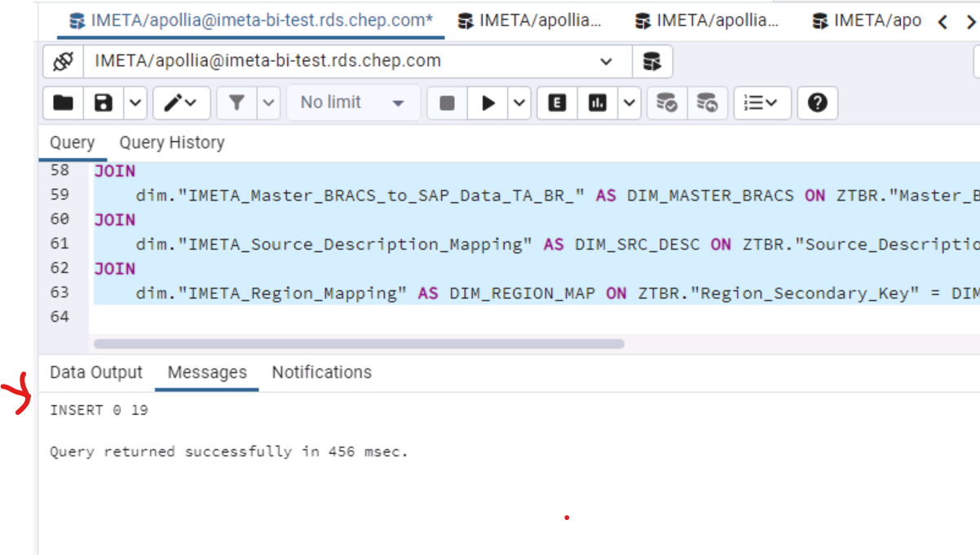Click the Stop query square button

[447, 103]
